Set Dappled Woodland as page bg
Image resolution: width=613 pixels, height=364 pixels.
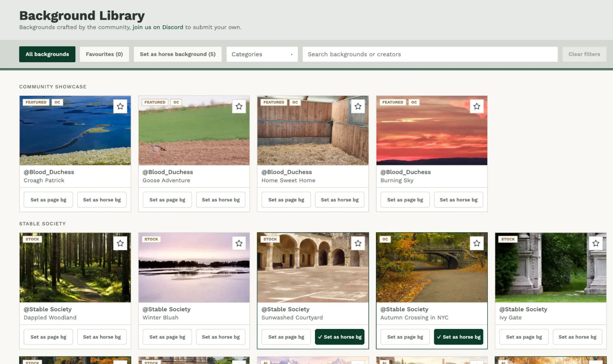tap(48, 337)
